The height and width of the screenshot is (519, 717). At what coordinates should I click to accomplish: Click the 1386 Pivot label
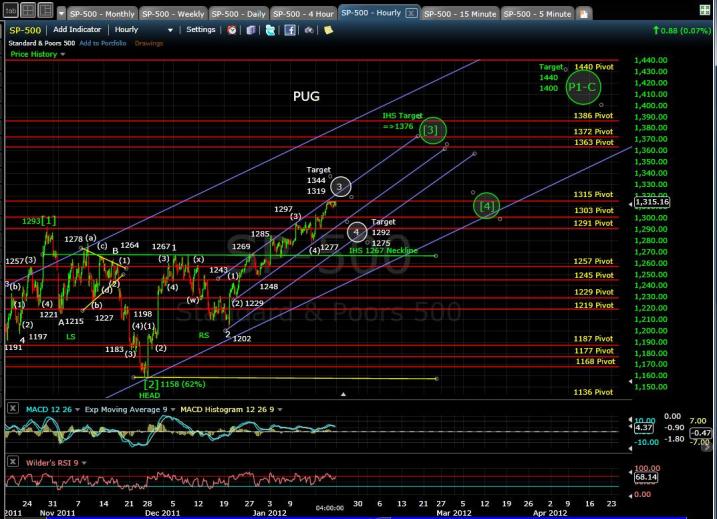click(x=593, y=116)
